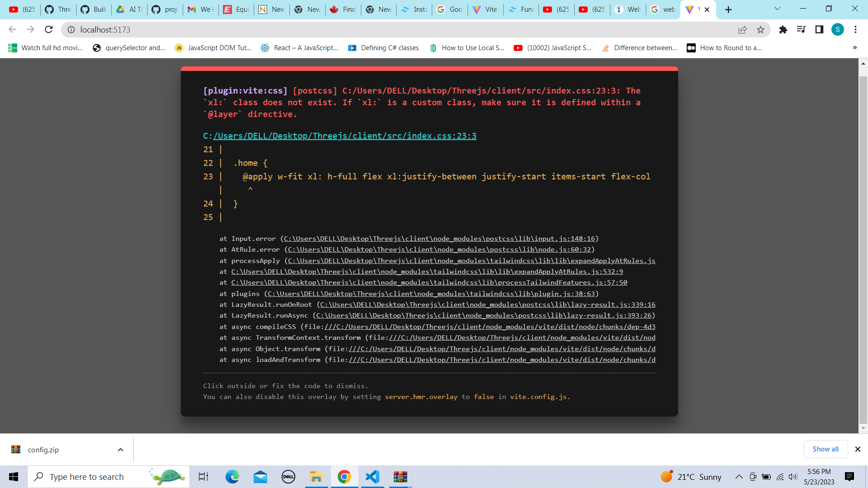Reload the localhost:5173 page
Viewport: 868px width, 488px height.
[48, 29]
